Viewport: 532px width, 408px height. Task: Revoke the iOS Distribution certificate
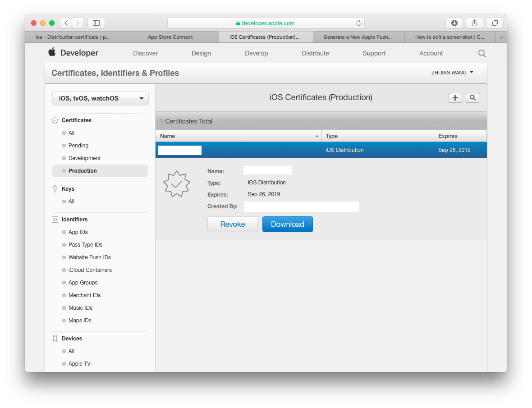coord(232,224)
